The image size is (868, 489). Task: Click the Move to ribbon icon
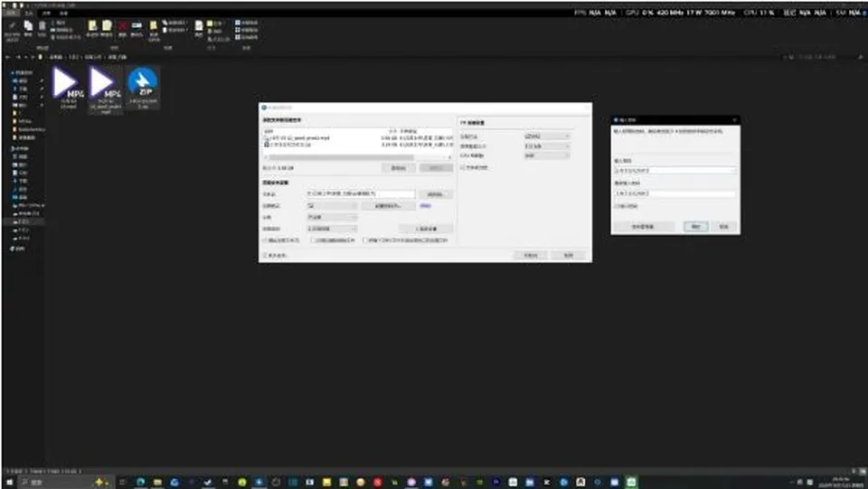(x=92, y=29)
